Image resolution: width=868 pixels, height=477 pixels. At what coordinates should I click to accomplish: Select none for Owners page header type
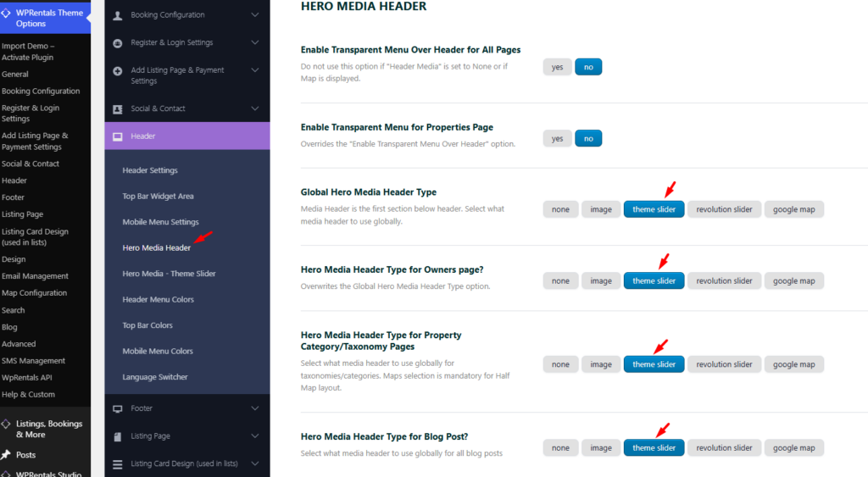pyautogui.click(x=560, y=280)
